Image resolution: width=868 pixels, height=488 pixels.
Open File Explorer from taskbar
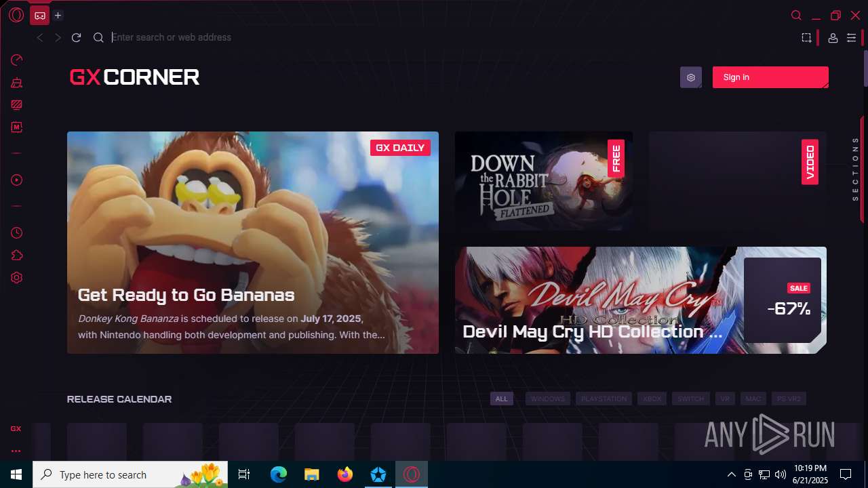click(312, 474)
